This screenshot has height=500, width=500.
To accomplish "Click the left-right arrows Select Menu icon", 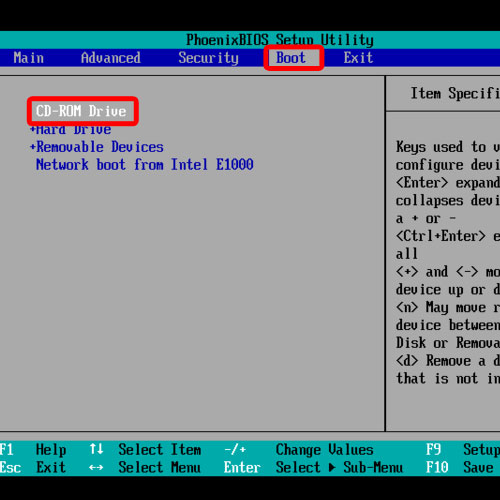I will pyautogui.click(x=96, y=468).
